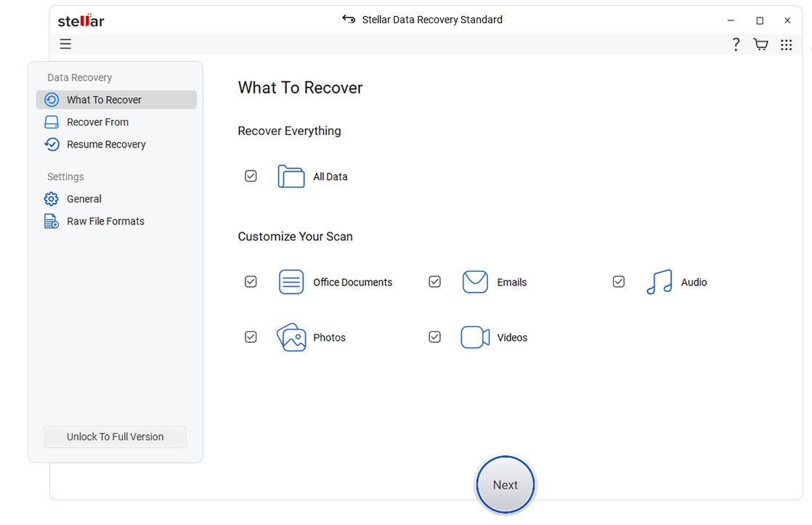Open the General settings gear icon
Viewport: 812px width, 525px height.
click(50, 198)
